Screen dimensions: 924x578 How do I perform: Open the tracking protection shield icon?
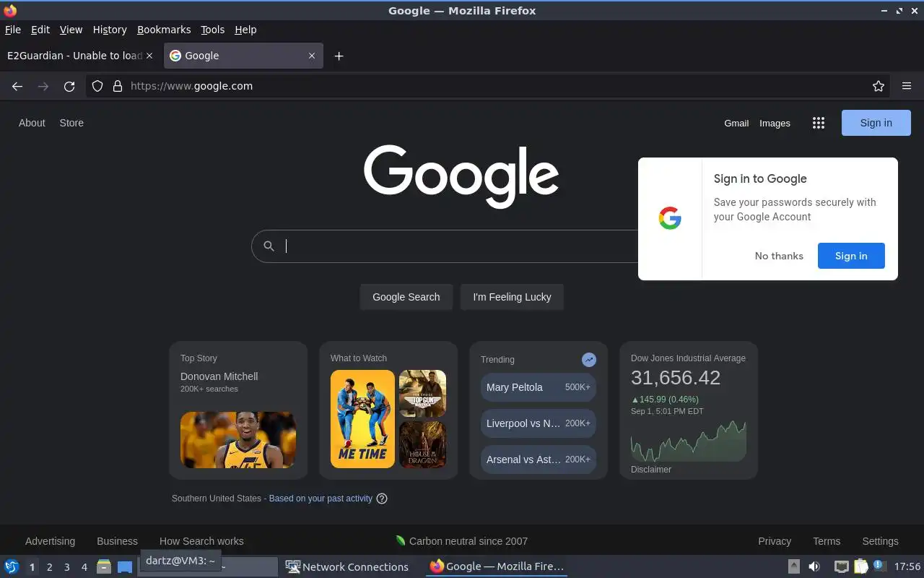[x=97, y=86]
